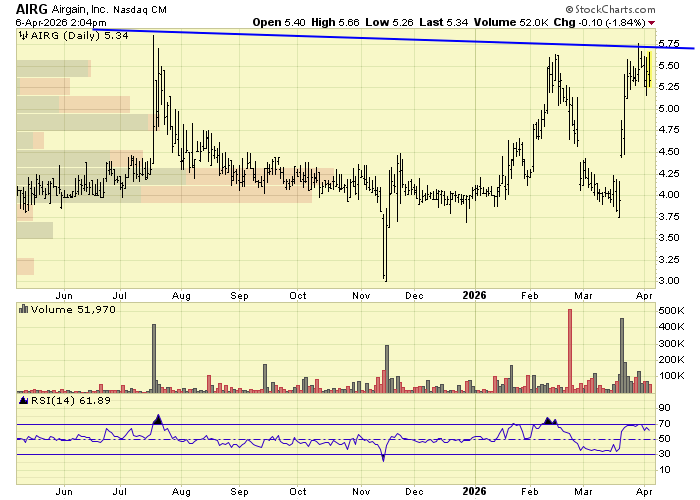Click the AIRG (Daily) 5.34 legend label

point(79,35)
